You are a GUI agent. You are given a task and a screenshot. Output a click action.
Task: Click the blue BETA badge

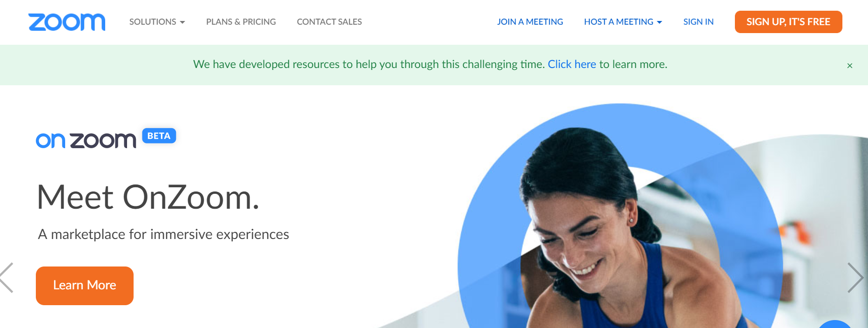(x=159, y=136)
